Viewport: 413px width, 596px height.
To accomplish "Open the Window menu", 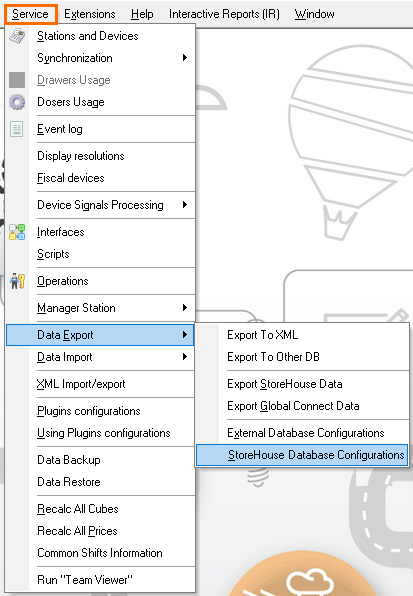I will [x=315, y=14].
